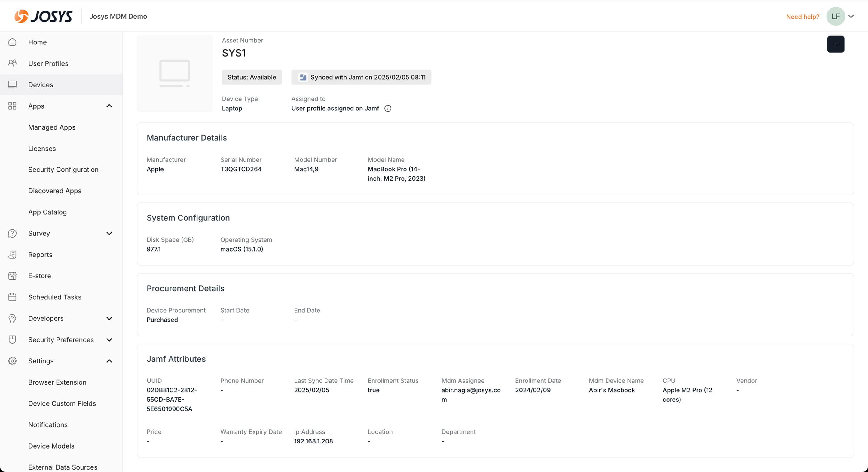
Task: Click the laptop placeholder thumbnail
Action: coord(175,73)
